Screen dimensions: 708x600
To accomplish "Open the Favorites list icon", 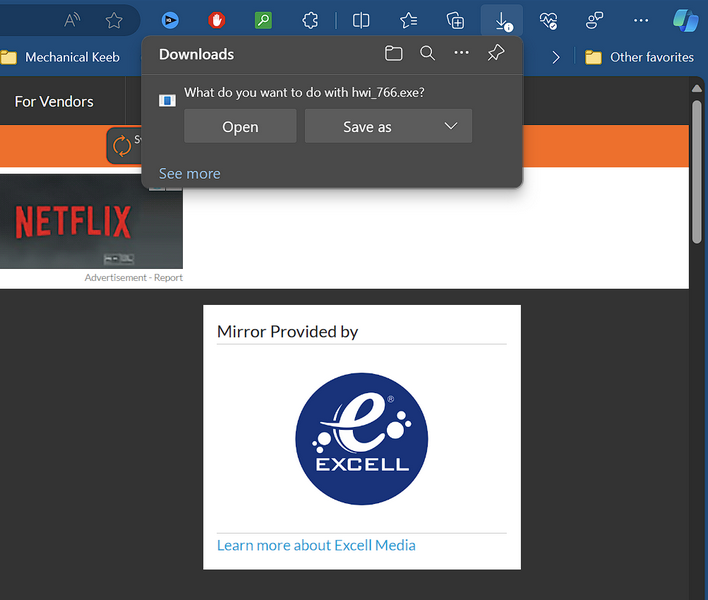I will [408, 20].
